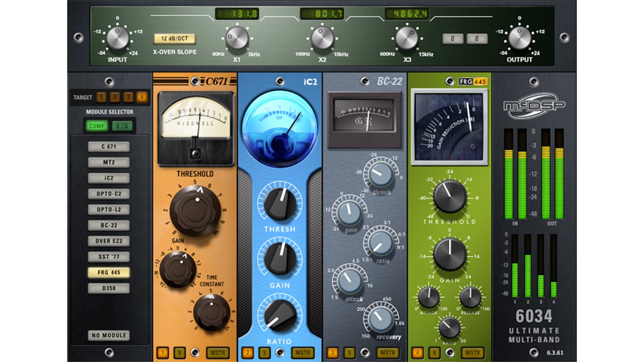Adjust the BC-22 recovery knob
644x362 pixels.
[381, 319]
